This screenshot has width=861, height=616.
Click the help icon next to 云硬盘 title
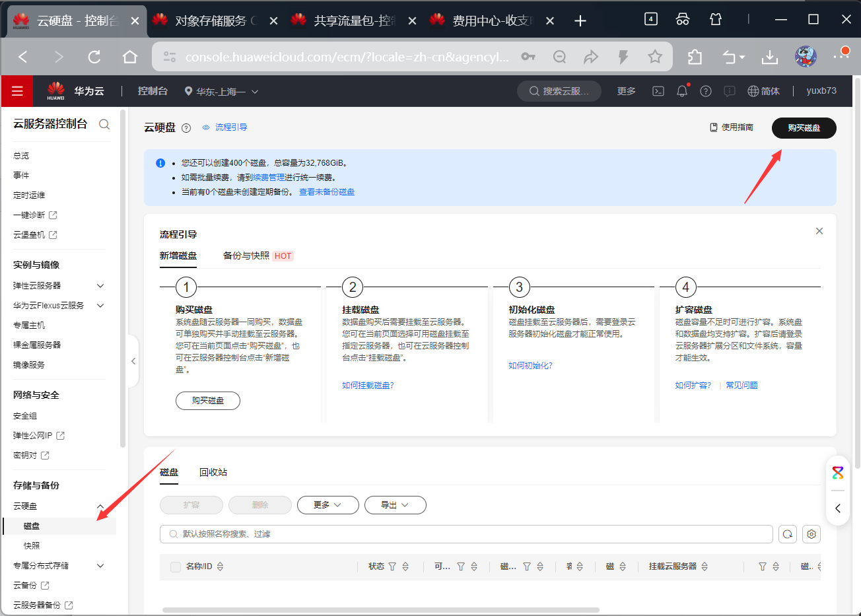[x=186, y=128]
